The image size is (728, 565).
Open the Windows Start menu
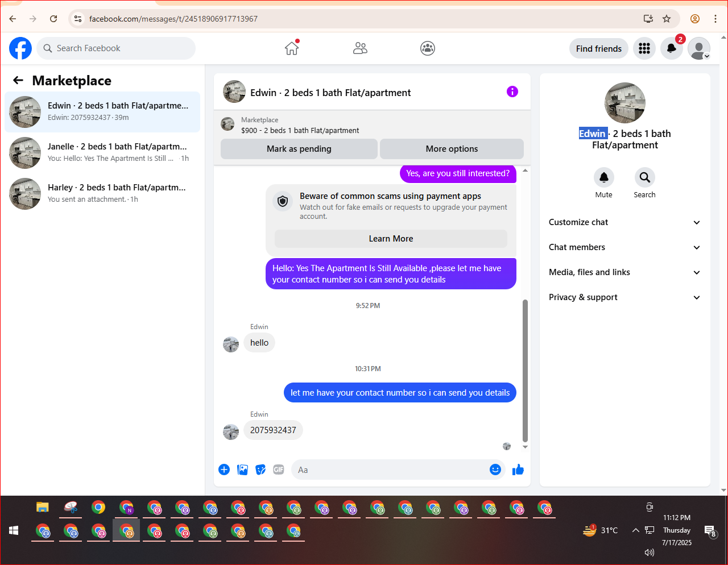14,531
